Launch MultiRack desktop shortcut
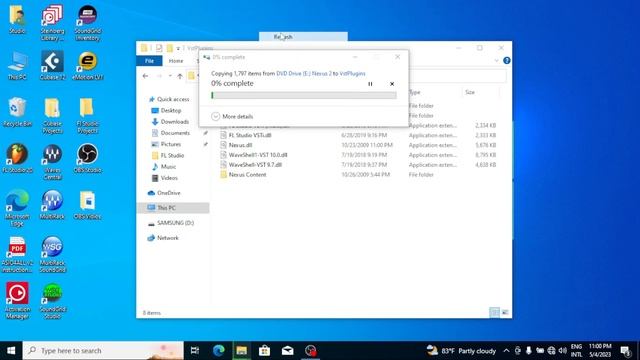640x360 pixels. click(x=52, y=205)
